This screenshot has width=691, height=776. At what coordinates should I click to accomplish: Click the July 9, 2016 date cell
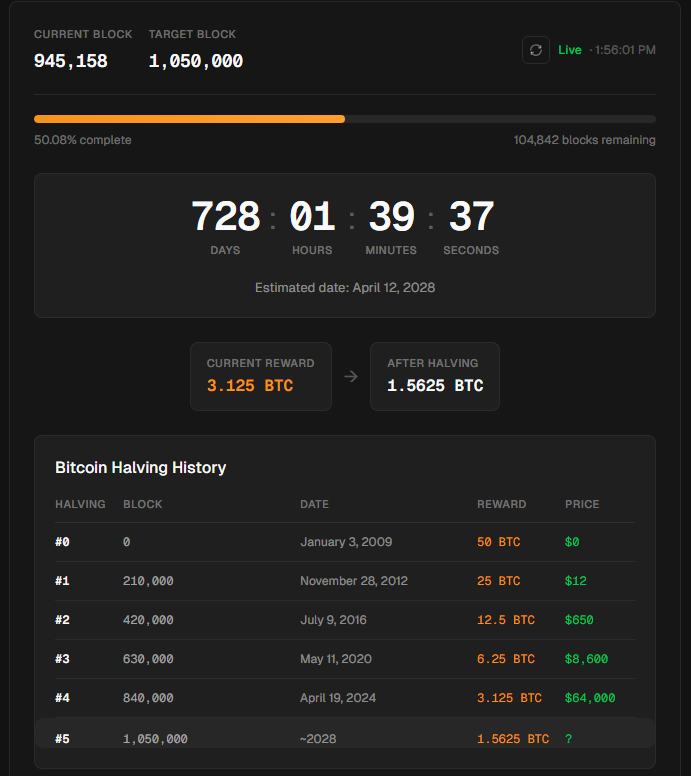(x=333, y=620)
